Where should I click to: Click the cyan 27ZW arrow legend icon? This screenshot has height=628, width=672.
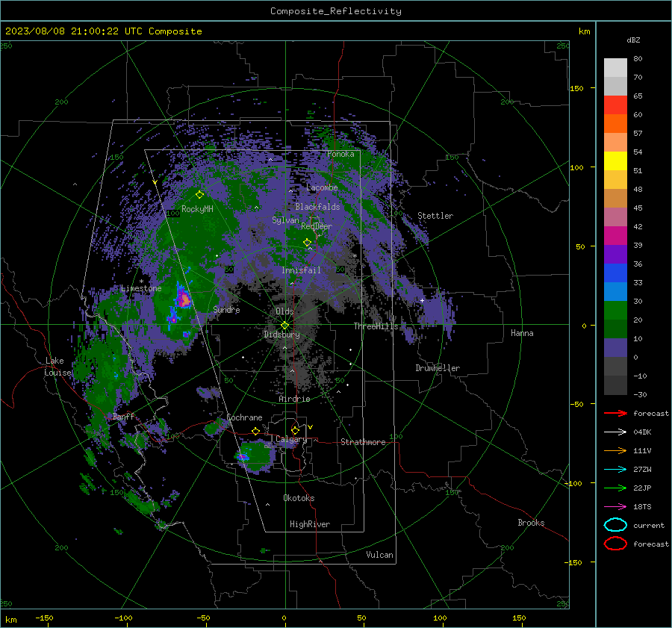coord(615,470)
